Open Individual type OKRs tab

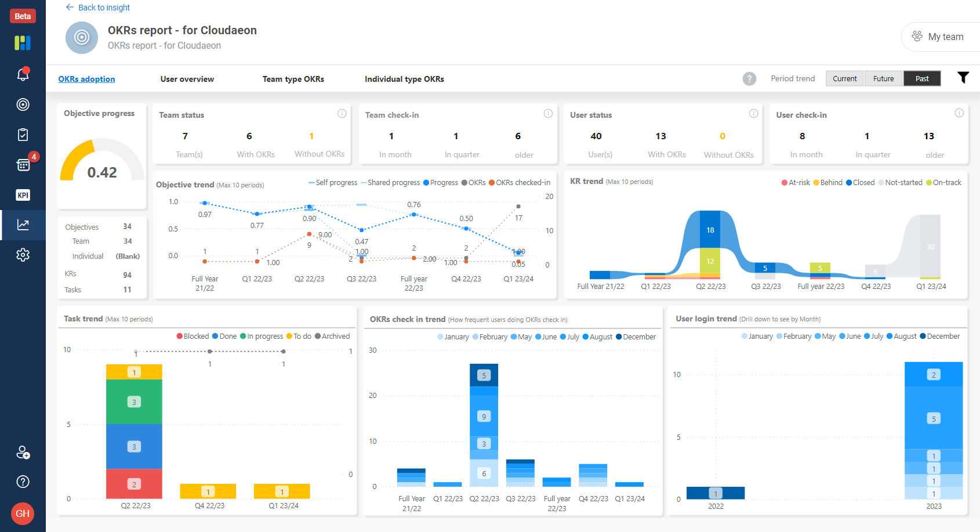tap(404, 79)
